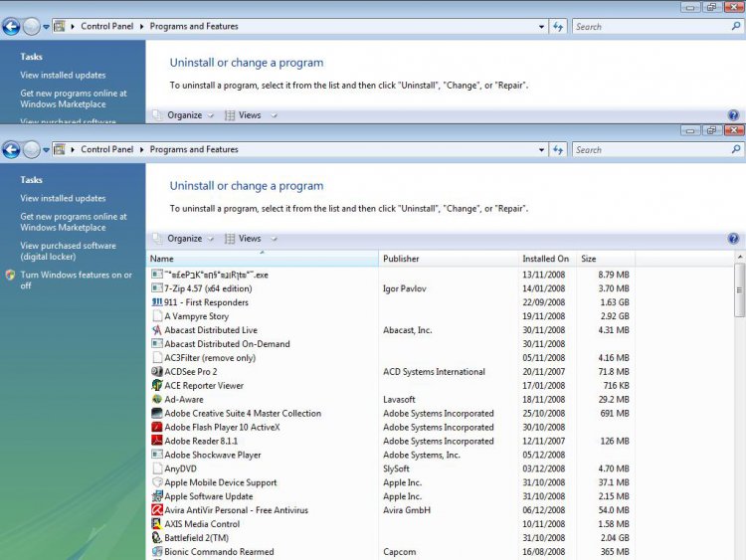
Task: Click the back window's Refresh button
Action: [x=558, y=27]
